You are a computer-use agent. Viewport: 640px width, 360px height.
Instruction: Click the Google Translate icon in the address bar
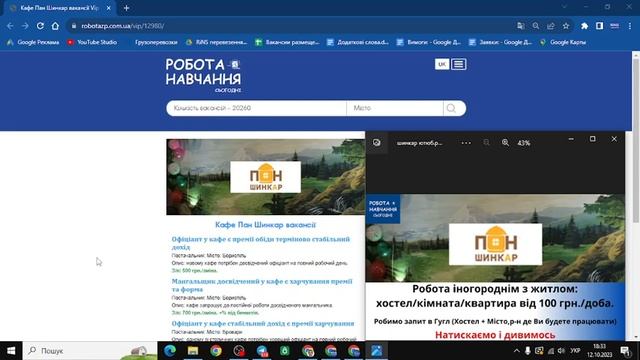[520, 26]
